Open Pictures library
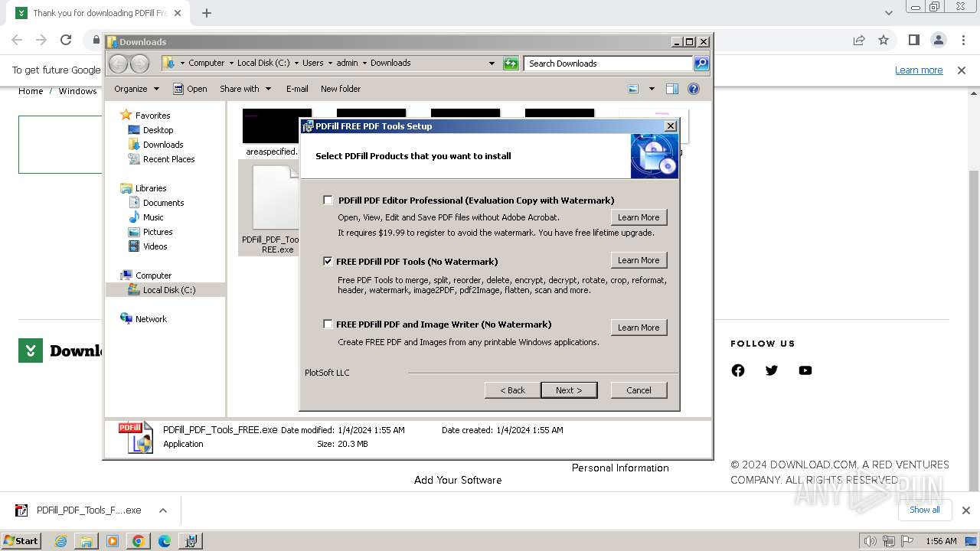980x551 pixels. click(x=158, y=232)
